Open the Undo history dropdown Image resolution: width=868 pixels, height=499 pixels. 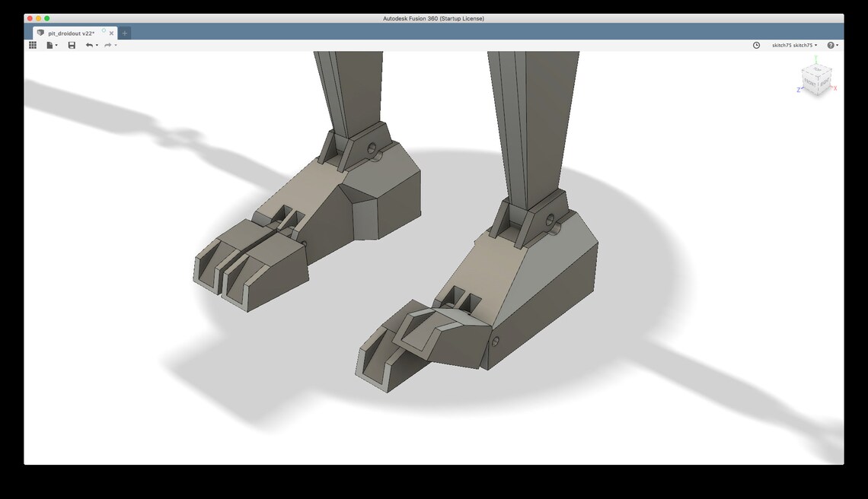pos(95,45)
